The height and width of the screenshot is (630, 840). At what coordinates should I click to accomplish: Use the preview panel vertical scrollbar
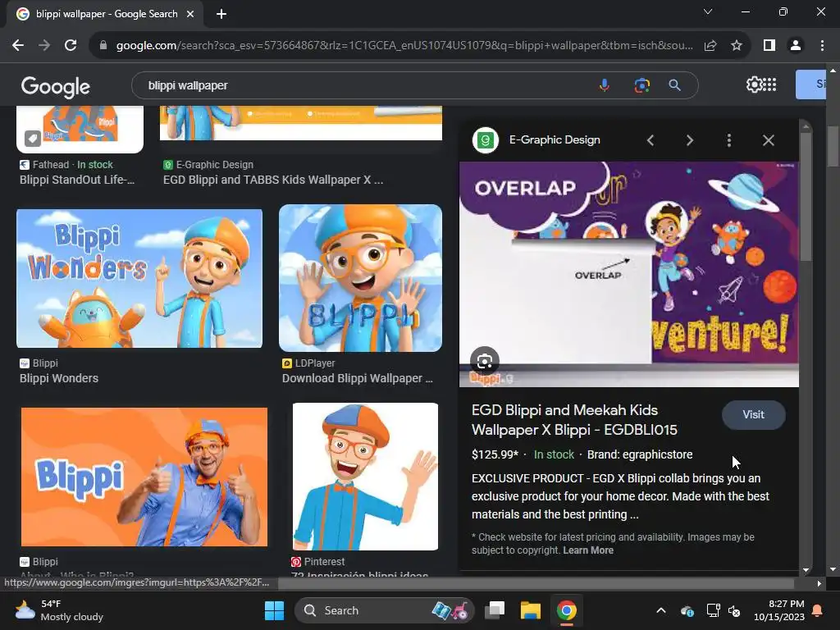coord(806,197)
